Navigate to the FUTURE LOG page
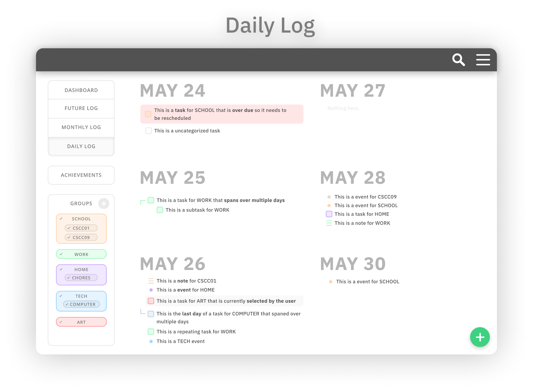The height and width of the screenshot is (392, 533). click(x=81, y=108)
